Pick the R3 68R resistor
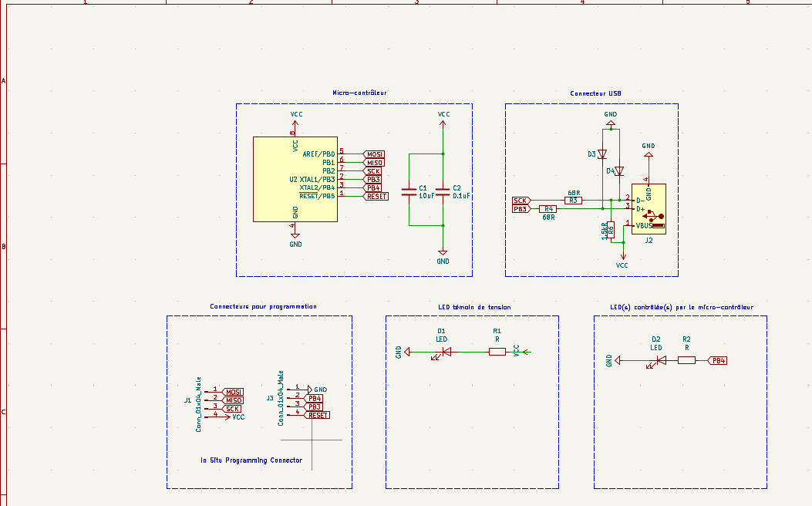 [x=573, y=201]
